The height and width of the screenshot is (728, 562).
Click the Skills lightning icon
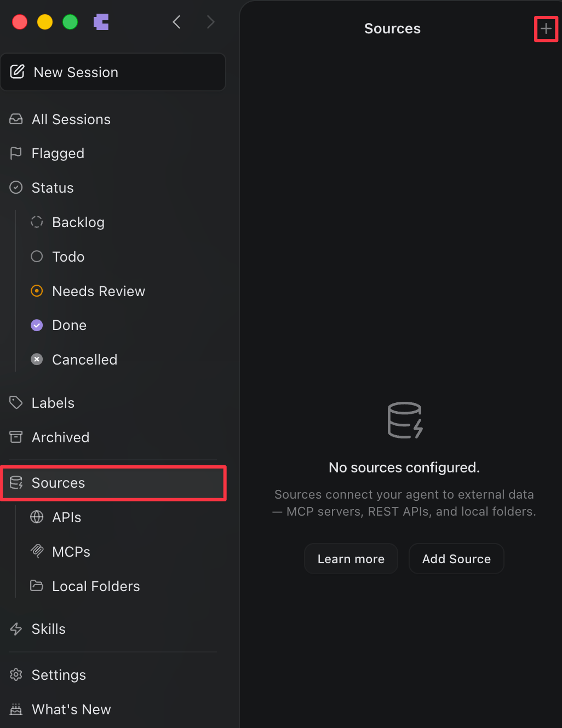[15, 628]
